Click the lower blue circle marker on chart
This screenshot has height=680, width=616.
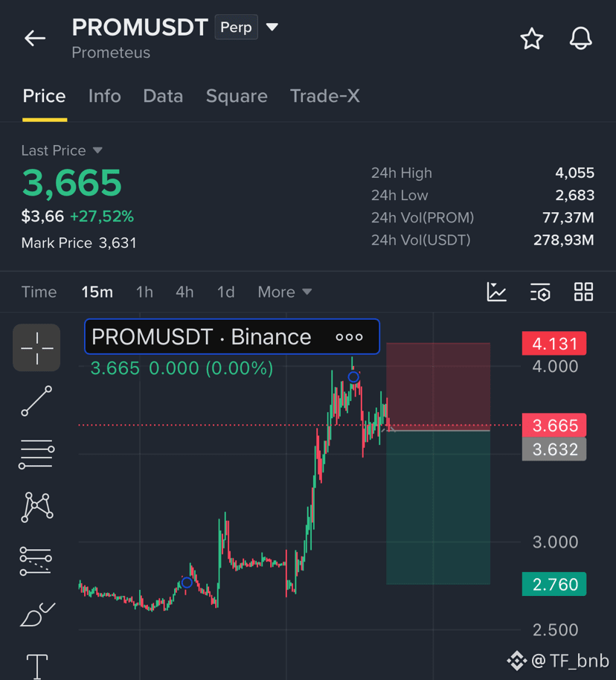[187, 583]
